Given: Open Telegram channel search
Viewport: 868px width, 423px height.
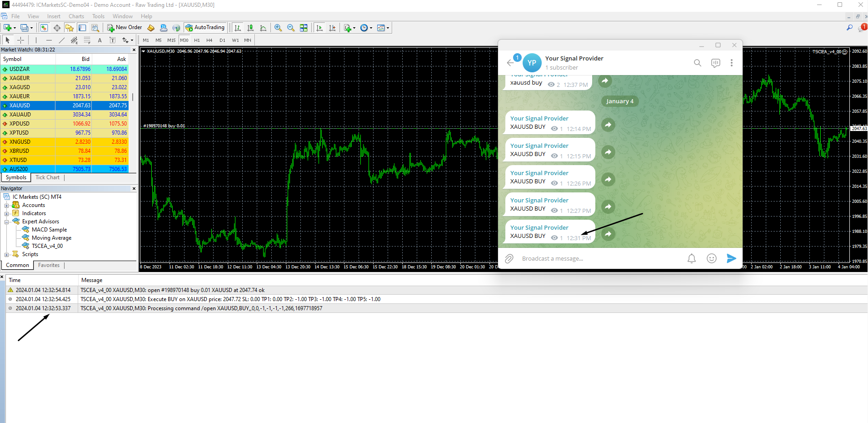Looking at the screenshot, I should tap(697, 63).
